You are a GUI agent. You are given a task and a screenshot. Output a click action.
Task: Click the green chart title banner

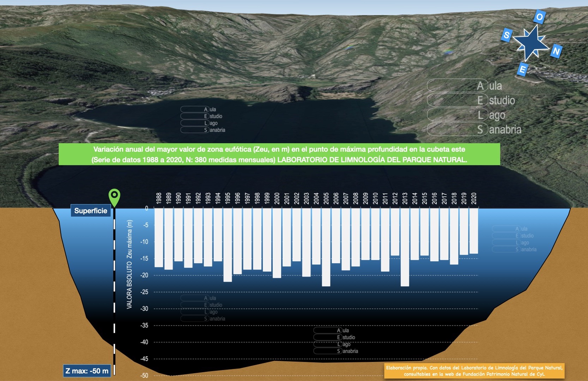[x=279, y=155]
